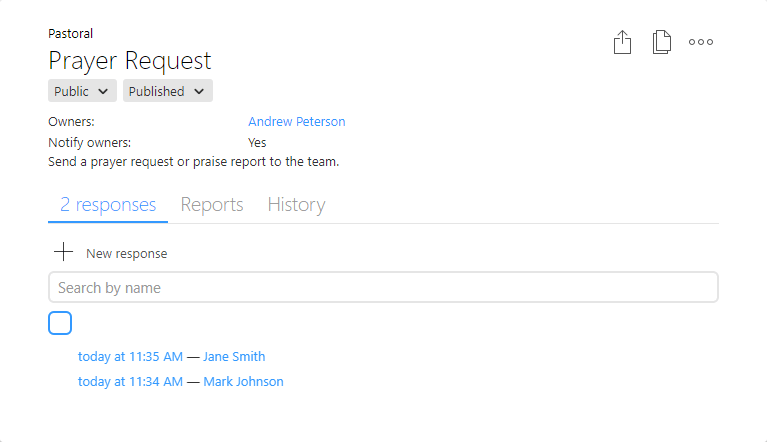Focus the Search by name field
The width and height of the screenshot is (767, 442).
pos(384,287)
